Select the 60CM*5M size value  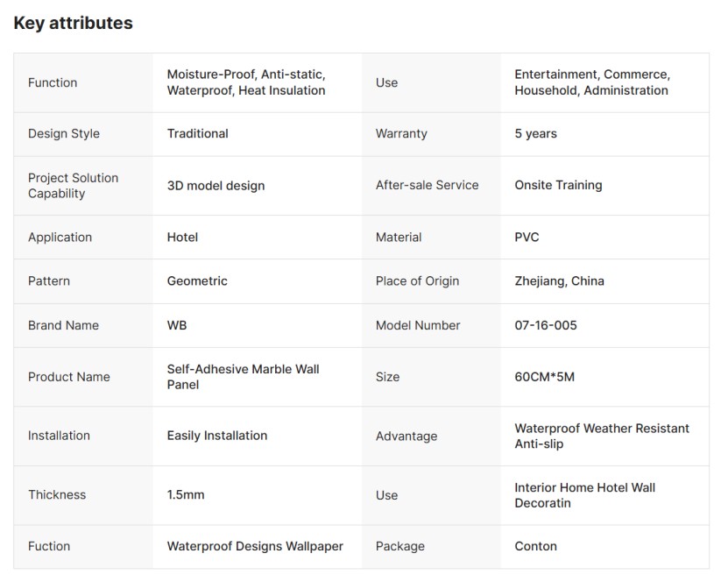[x=545, y=377]
